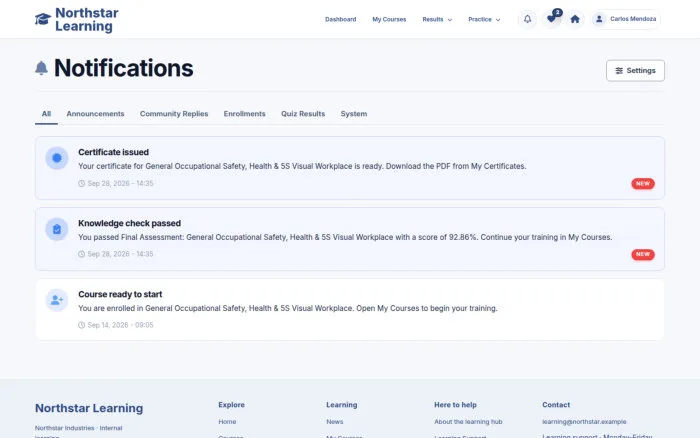Click the enrolled course message text
Viewport: 700px width, 438px height.
tap(288, 308)
